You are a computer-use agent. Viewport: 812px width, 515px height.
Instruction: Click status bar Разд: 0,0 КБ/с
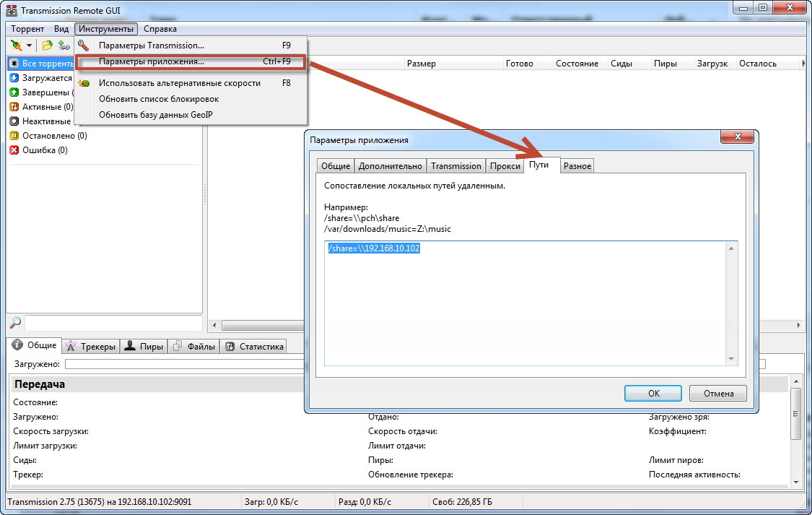click(x=364, y=502)
